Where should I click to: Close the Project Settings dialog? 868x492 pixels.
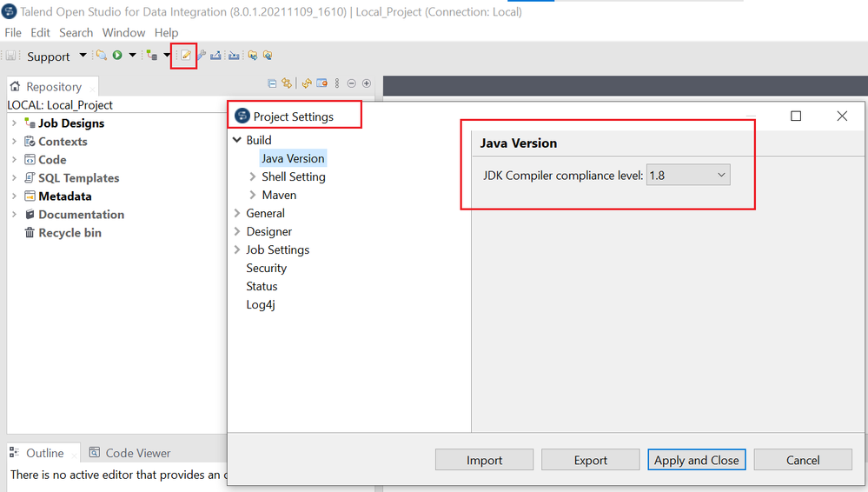[842, 116]
